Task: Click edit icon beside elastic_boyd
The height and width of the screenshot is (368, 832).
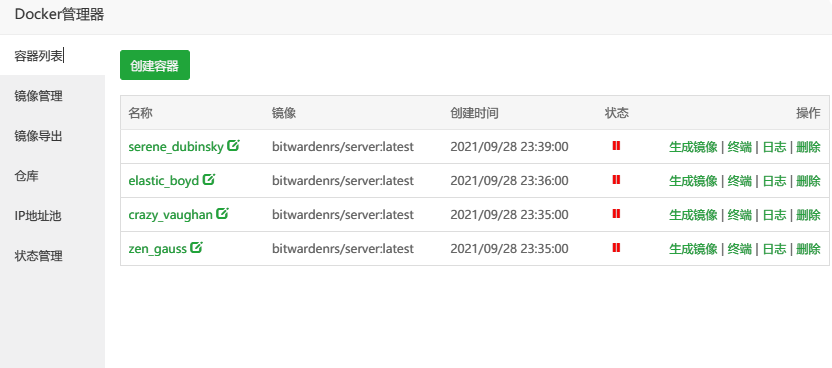Action: coord(209,179)
